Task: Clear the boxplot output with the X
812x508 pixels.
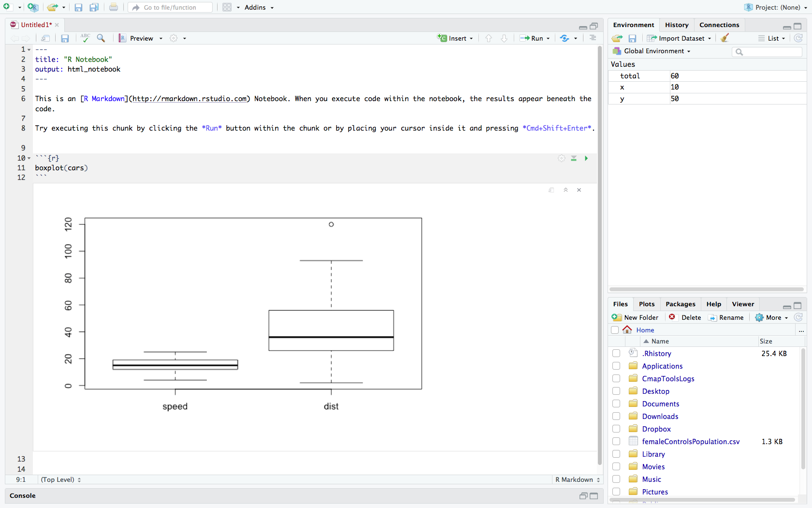Action: coord(579,190)
